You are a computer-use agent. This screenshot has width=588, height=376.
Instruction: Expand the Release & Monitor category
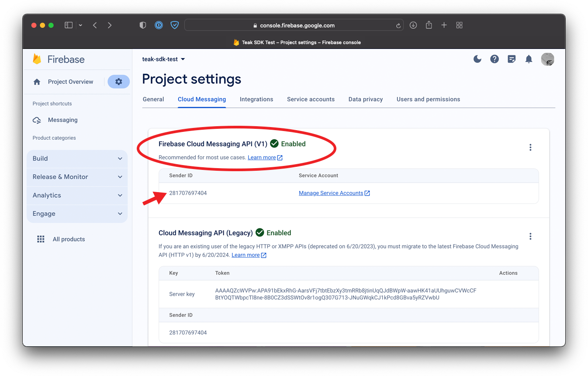pos(77,177)
